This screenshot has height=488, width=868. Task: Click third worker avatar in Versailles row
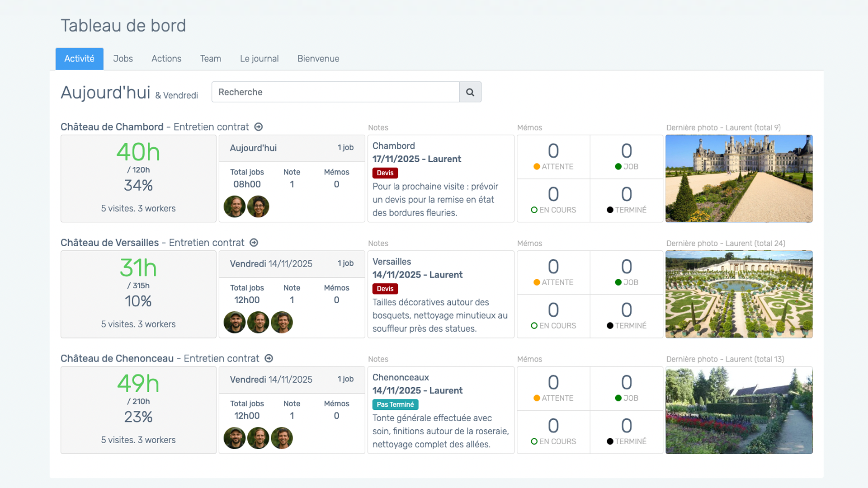pos(282,322)
